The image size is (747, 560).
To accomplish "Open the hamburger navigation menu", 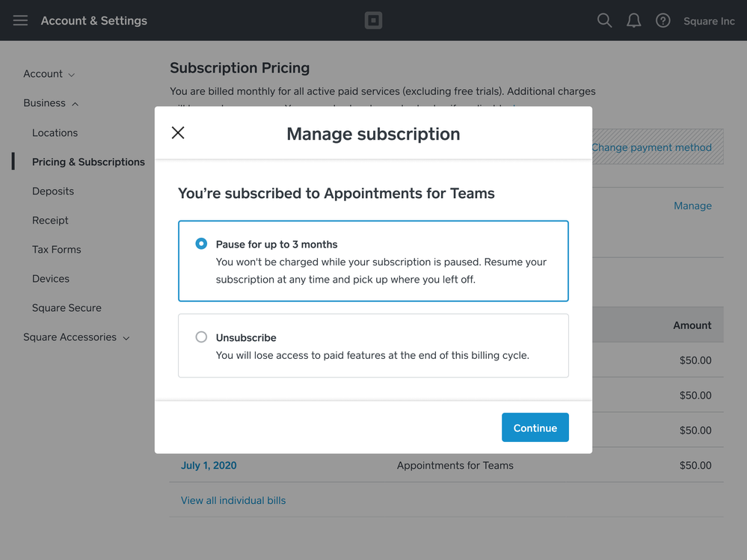I will 20,20.
